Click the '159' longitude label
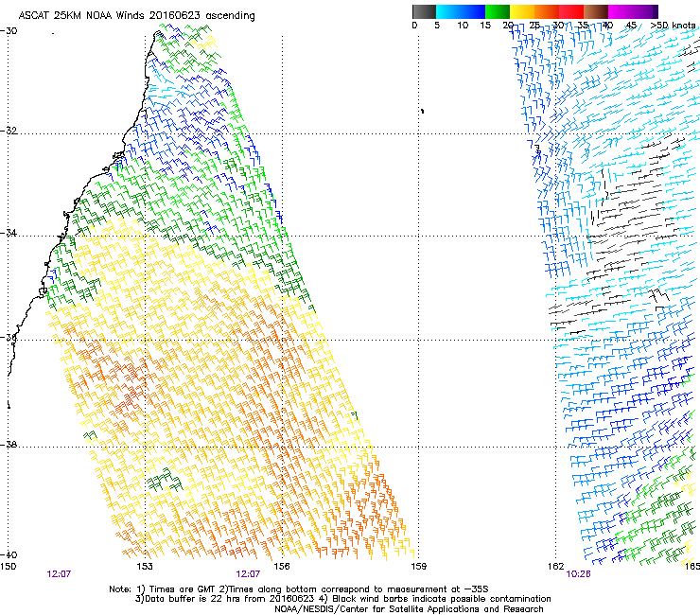Image resolution: width=700 pixels, height=615 pixels. (x=418, y=567)
